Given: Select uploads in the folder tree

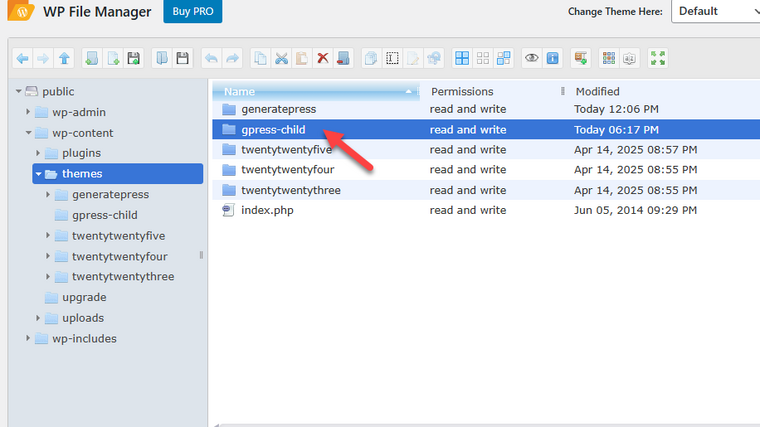Looking at the screenshot, I should coord(83,318).
